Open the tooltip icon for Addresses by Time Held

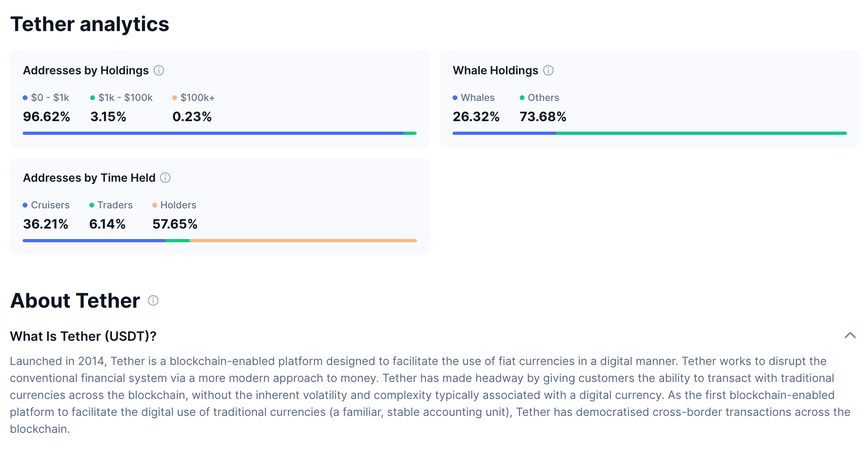165,178
